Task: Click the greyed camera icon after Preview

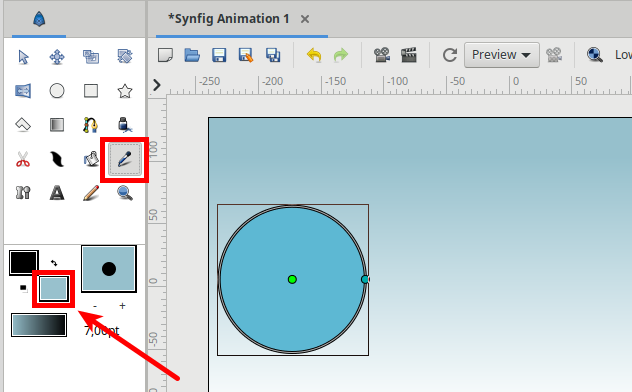Action: tap(554, 55)
